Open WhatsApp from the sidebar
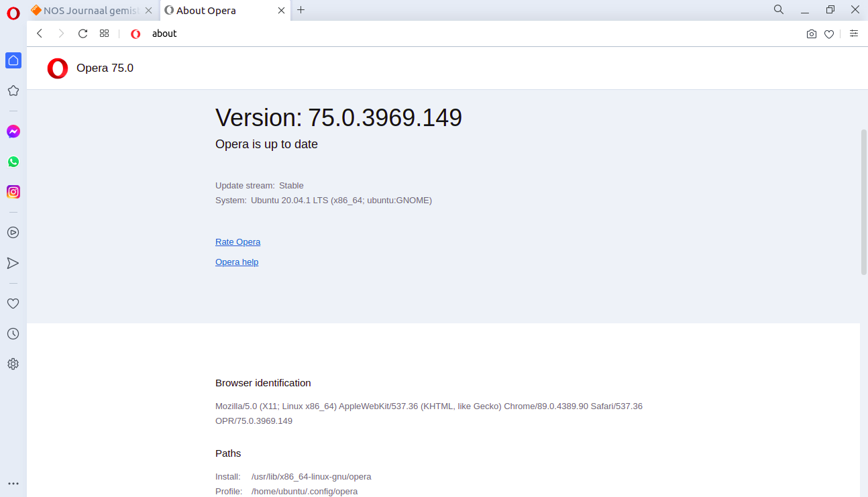This screenshot has width=868, height=497. pyautogui.click(x=13, y=162)
